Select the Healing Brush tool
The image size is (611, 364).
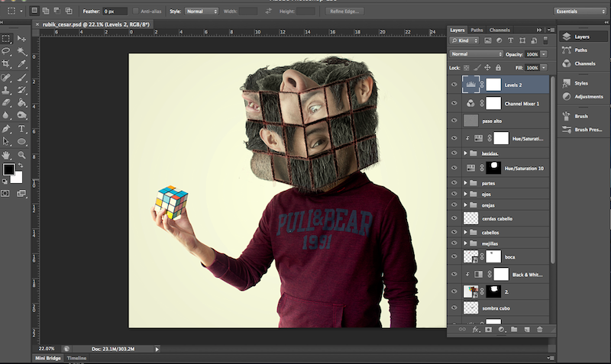pyautogui.click(x=6, y=78)
